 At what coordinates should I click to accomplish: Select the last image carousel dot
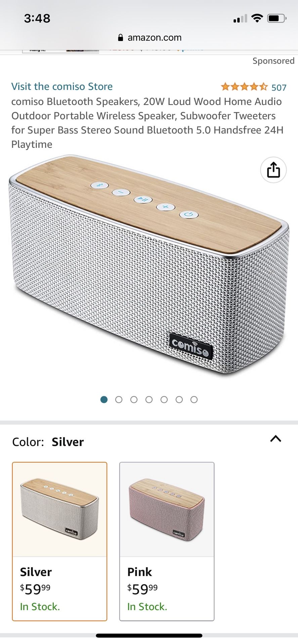pyautogui.click(x=194, y=399)
